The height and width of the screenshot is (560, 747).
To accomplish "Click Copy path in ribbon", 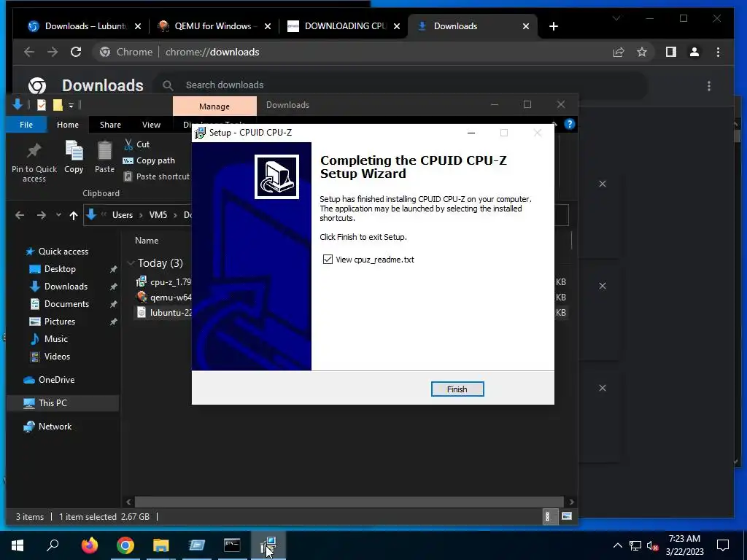I will click(x=149, y=160).
